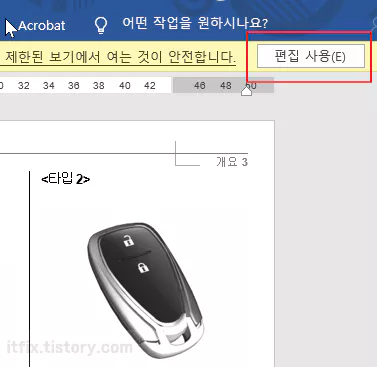Viewport: 377px width, 367px height.
Task: Click the '<타입 2>' heading text
Action: click(65, 179)
